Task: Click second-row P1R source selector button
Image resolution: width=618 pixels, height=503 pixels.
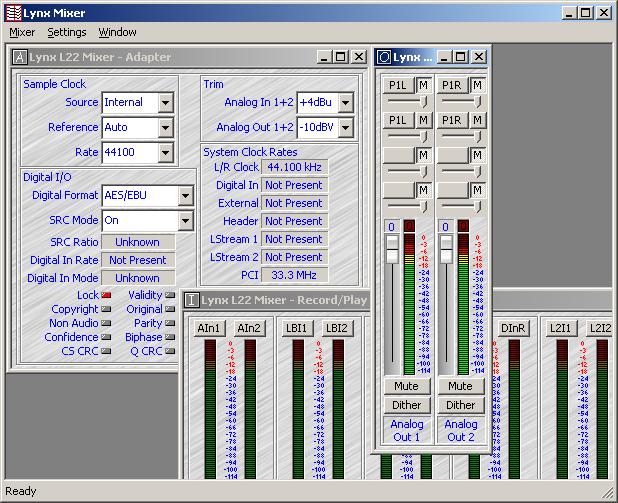Action: click(x=452, y=120)
